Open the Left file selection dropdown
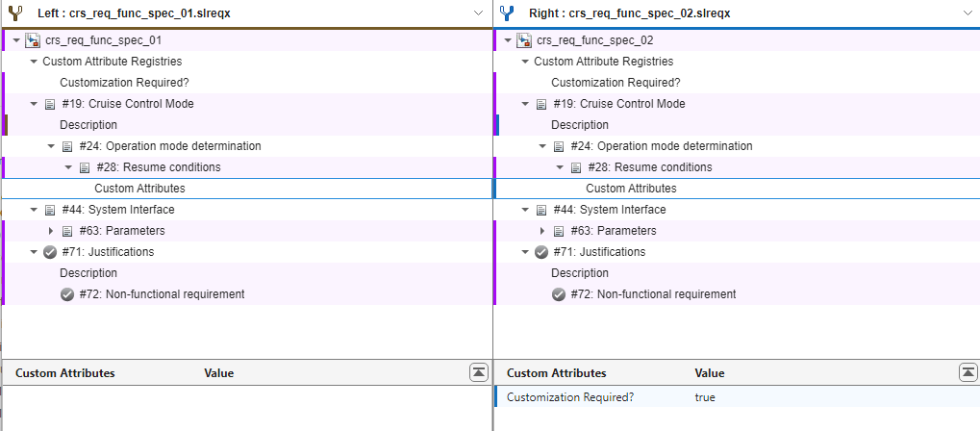Image resolution: width=980 pixels, height=431 pixels. pyautogui.click(x=479, y=13)
